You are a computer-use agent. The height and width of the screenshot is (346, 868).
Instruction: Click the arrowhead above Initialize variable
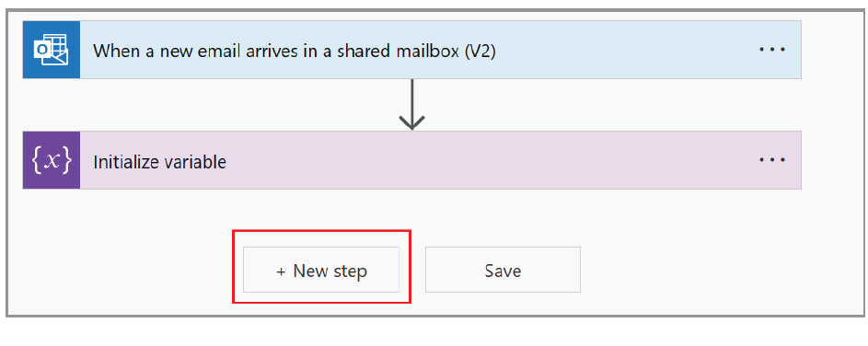pyautogui.click(x=411, y=121)
